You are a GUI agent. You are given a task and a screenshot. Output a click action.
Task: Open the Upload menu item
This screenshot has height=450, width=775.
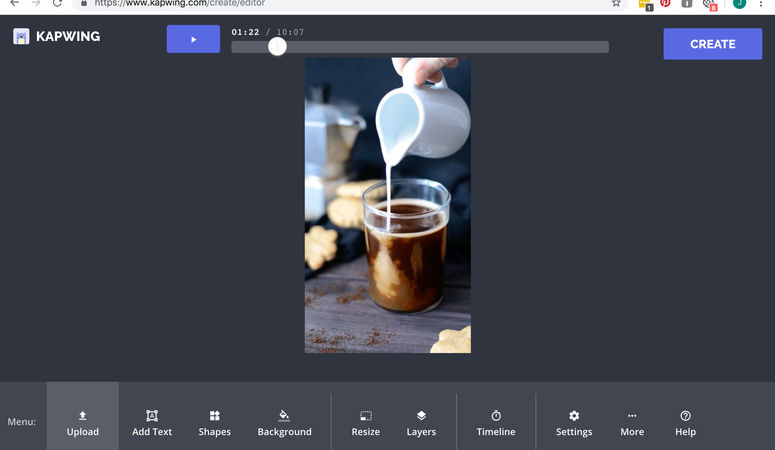[x=83, y=423]
